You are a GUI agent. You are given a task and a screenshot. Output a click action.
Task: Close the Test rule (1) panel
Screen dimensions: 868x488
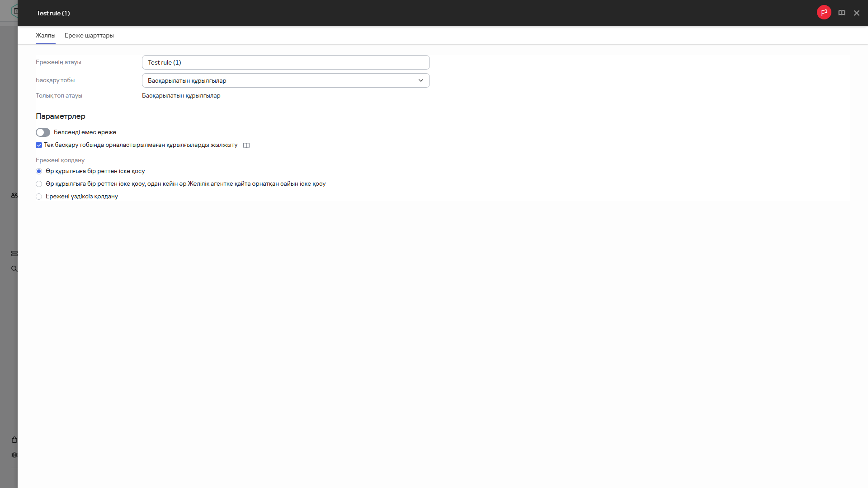click(856, 13)
